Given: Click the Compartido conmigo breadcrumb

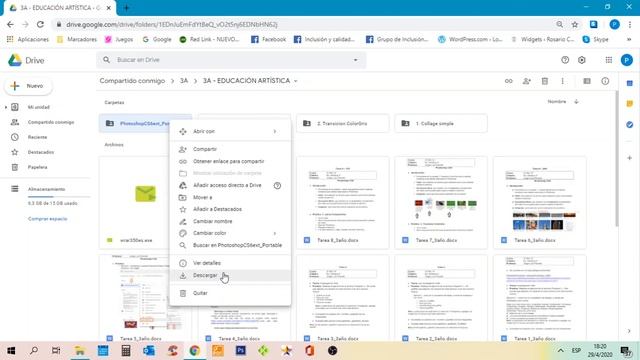Looking at the screenshot, I should pyautogui.click(x=132, y=81).
